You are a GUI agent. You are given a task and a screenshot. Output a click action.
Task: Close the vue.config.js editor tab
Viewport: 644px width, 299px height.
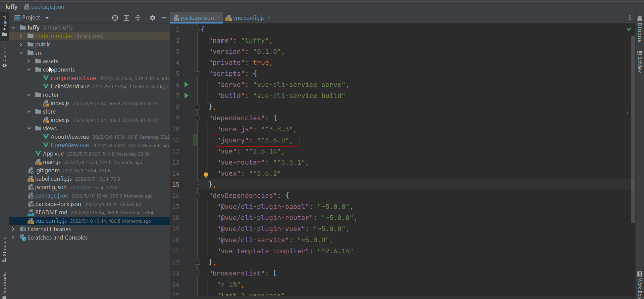[x=269, y=18]
